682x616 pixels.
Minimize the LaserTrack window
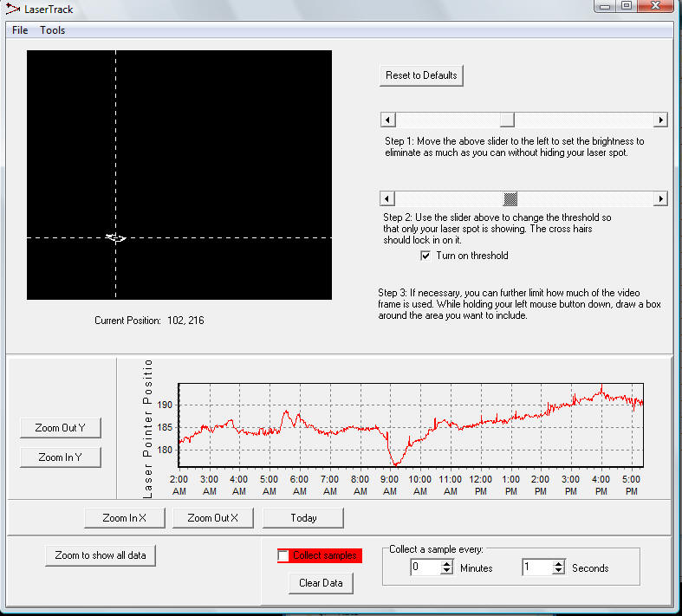[x=605, y=6]
